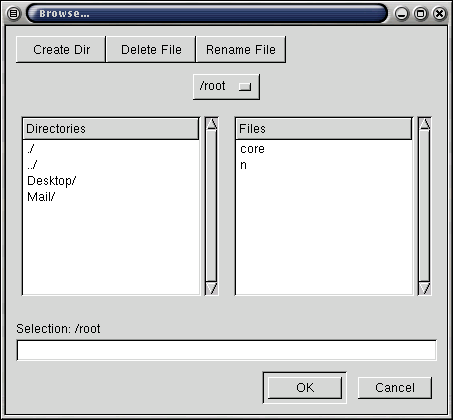
Task: Click Create Dir button
Action: coord(61,50)
